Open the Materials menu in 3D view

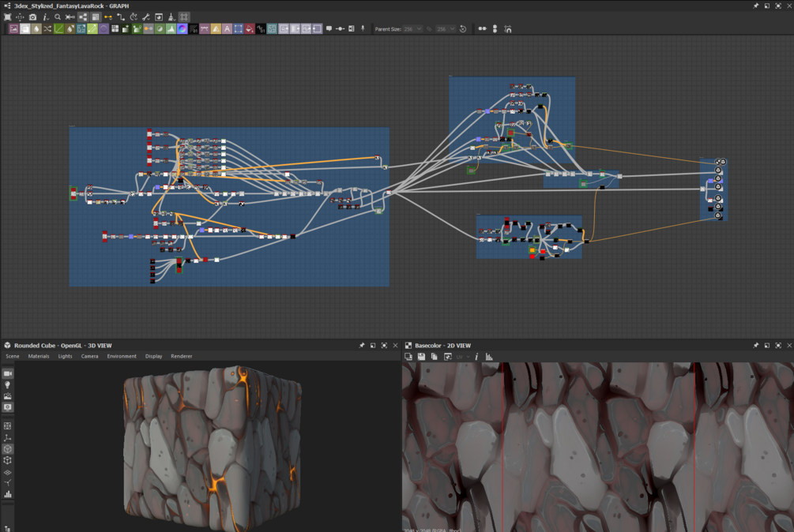pyautogui.click(x=39, y=356)
